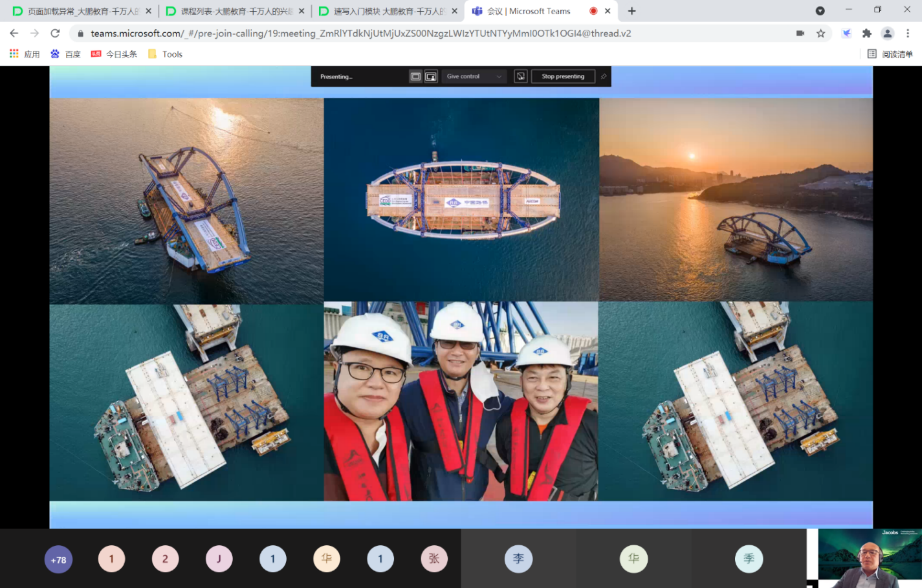Click the presenter's webcam video thumbnail
This screenshot has width=922, height=588.
869,558
